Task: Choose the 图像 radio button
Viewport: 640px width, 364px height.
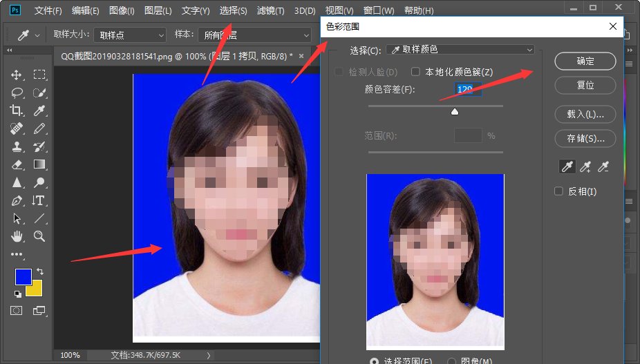Action: (x=451, y=361)
